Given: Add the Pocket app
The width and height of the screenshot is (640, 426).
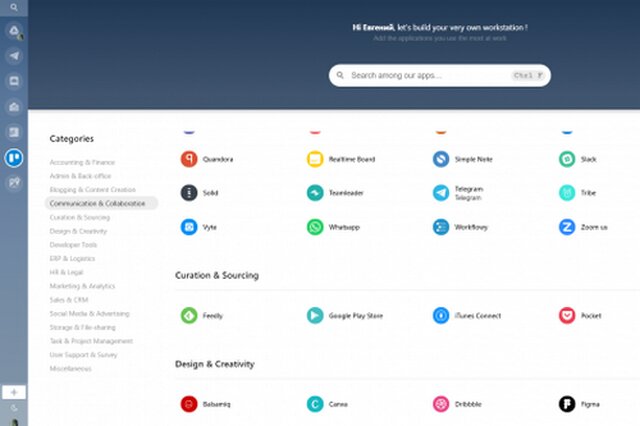Looking at the screenshot, I should tap(580, 315).
